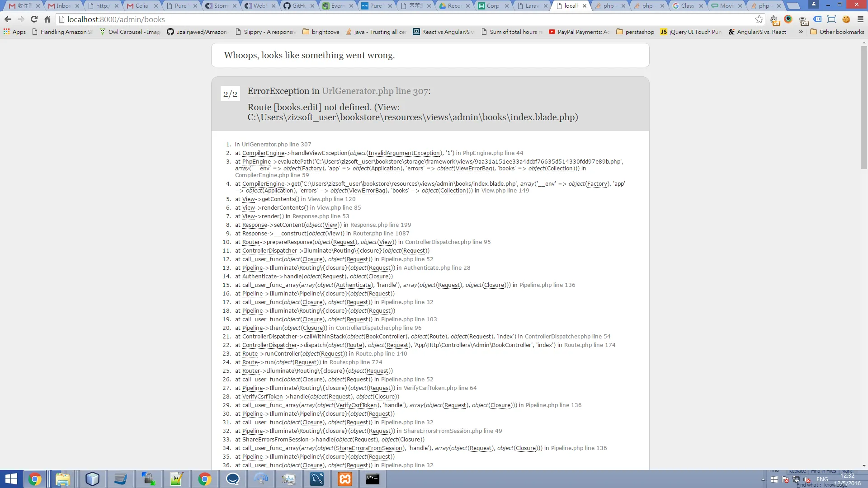
Task: Click the cookie extension icon
Action: (x=846, y=19)
